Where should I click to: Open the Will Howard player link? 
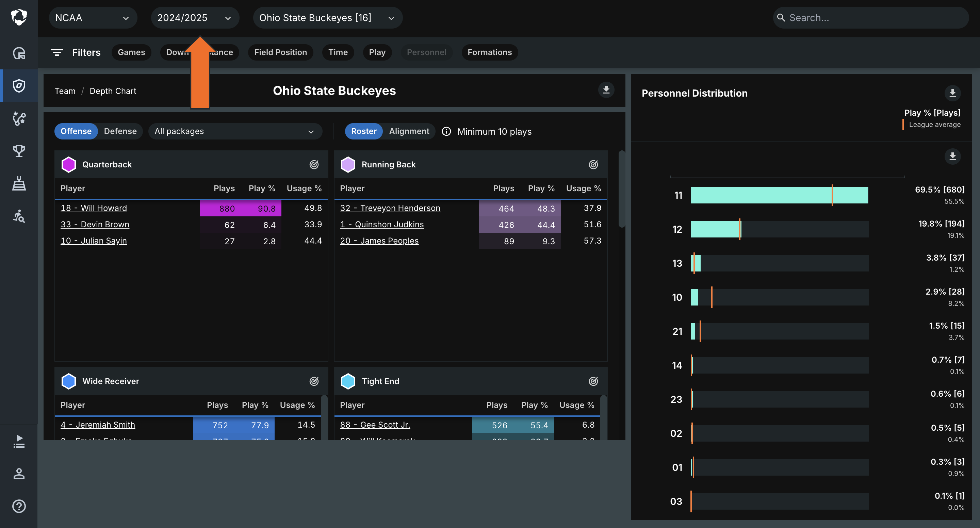click(94, 208)
